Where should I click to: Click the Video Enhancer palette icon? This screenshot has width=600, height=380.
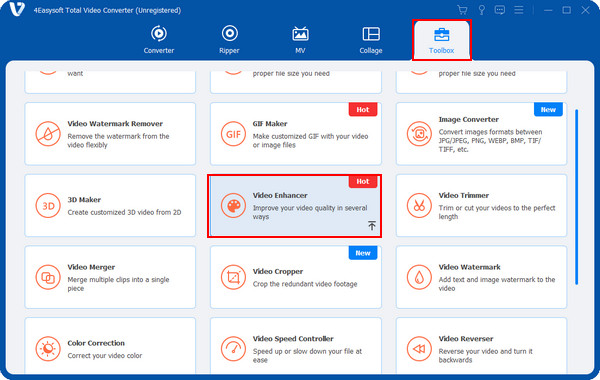coord(233,205)
